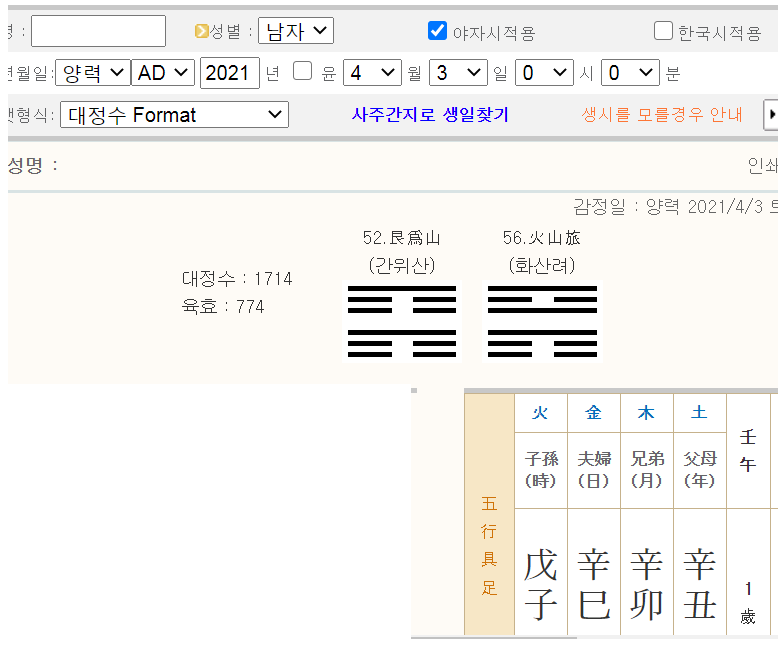The width and height of the screenshot is (778, 650).
Task: Check the 윤 leap month checkbox
Action: coord(302,73)
